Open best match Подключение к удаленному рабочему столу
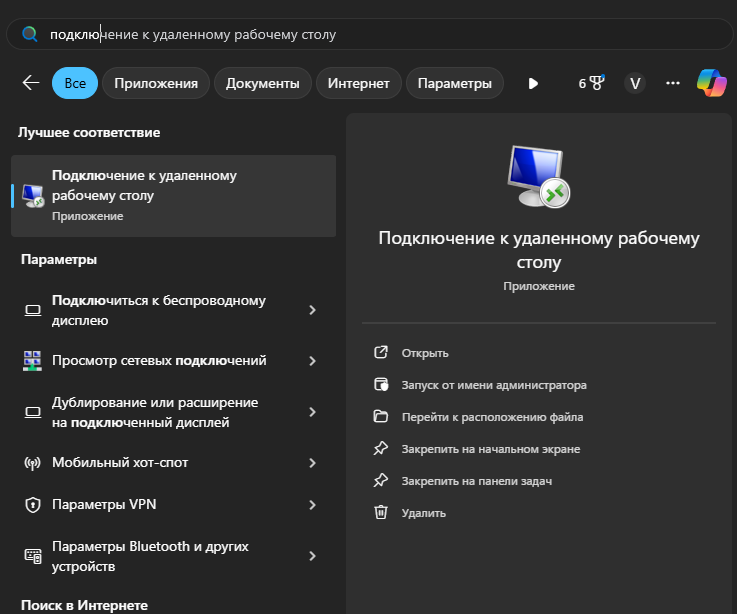The height and width of the screenshot is (614, 737). [173, 196]
